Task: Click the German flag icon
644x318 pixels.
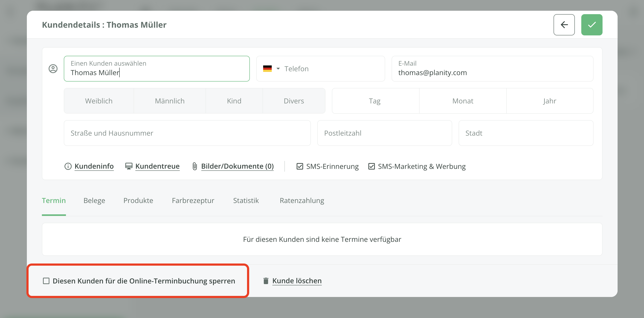Action: tap(267, 69)
